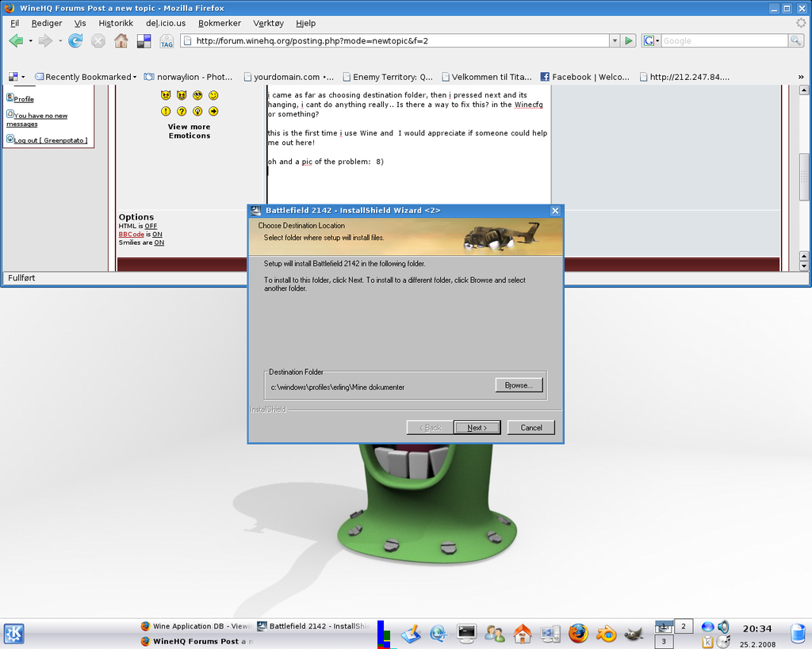Click the BBCode link under Options
The height and width of the screenshot is (649, 812).
[x=131, y=235]
